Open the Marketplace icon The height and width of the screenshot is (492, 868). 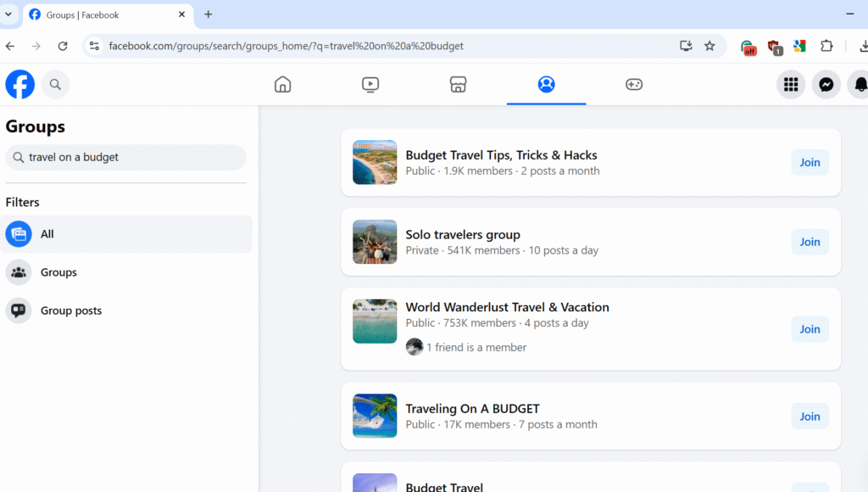click(458, 84)
